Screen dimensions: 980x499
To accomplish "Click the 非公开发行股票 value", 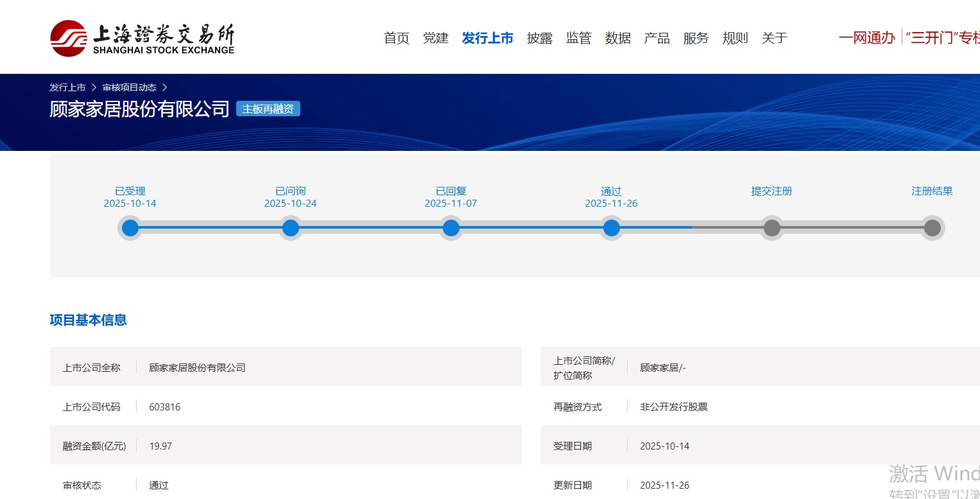I will click(674, 407).
